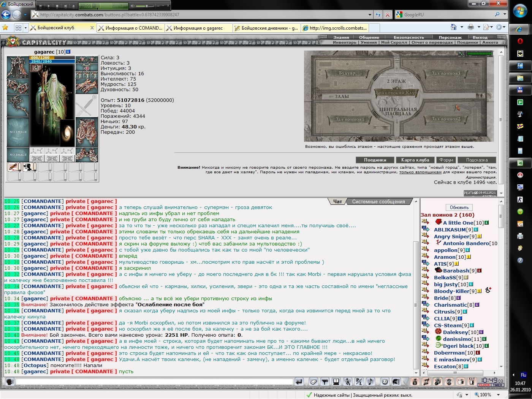This screenshot has height=399, width=532.
Task: Click the info icon next to gagarec [10]
Action: click(68, 52)
